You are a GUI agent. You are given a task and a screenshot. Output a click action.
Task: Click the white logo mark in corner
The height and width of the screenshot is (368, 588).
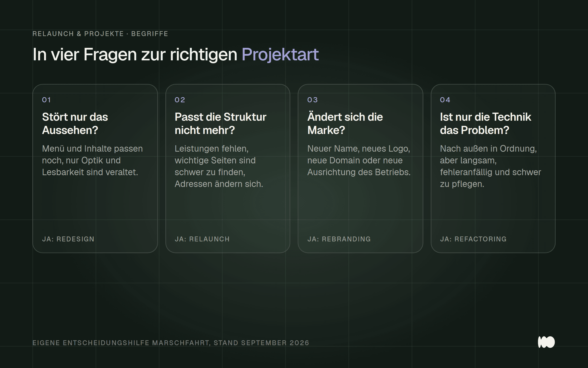tap(546, 342)
